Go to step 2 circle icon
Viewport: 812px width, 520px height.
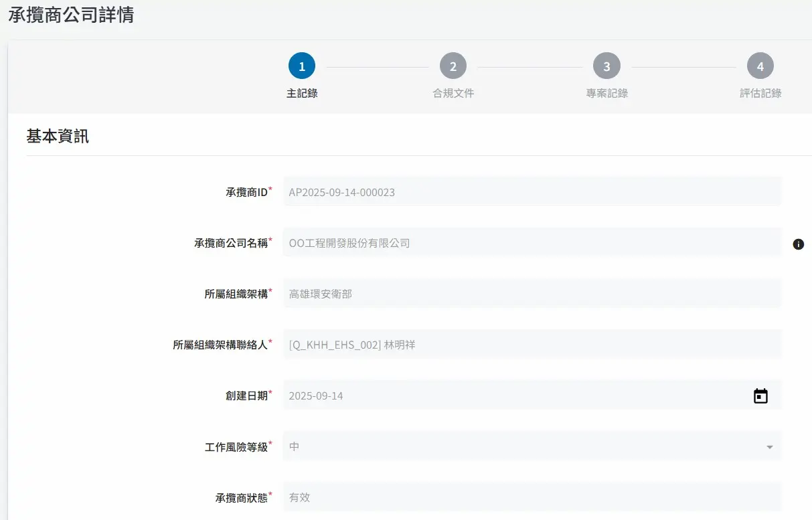click(453, 66)
